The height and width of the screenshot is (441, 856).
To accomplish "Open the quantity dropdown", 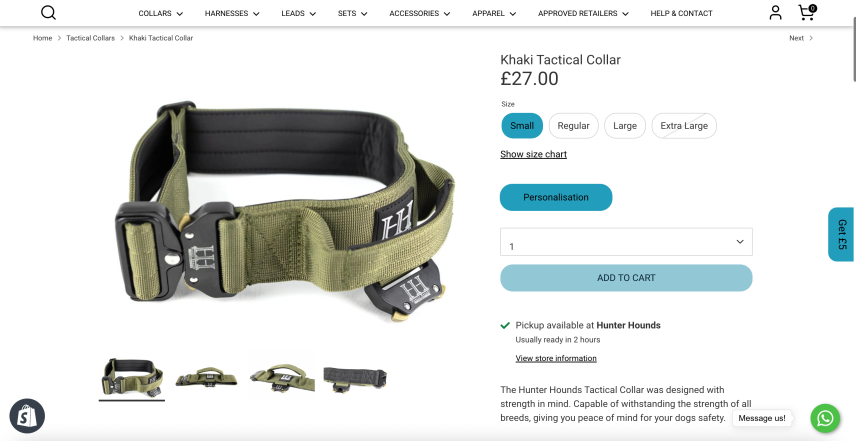I will pyautogui.click(x=626, y=242).
